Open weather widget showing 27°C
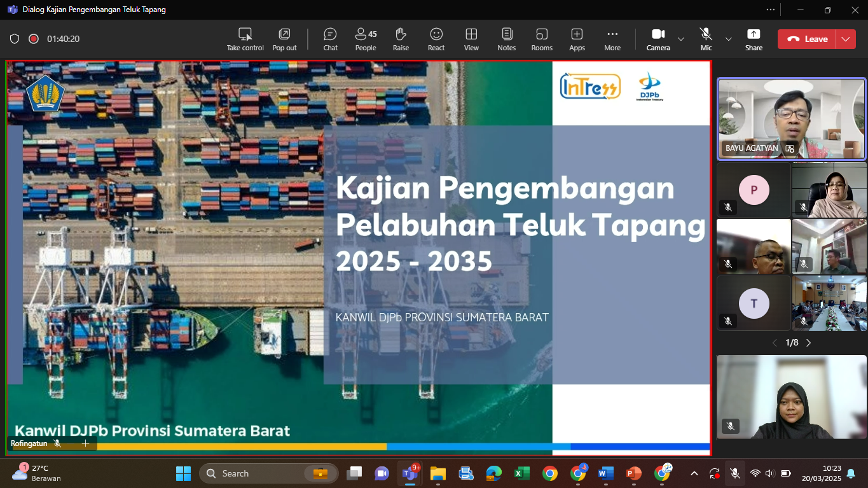This screenshot has height=488, width=868. tap(37, 473)
